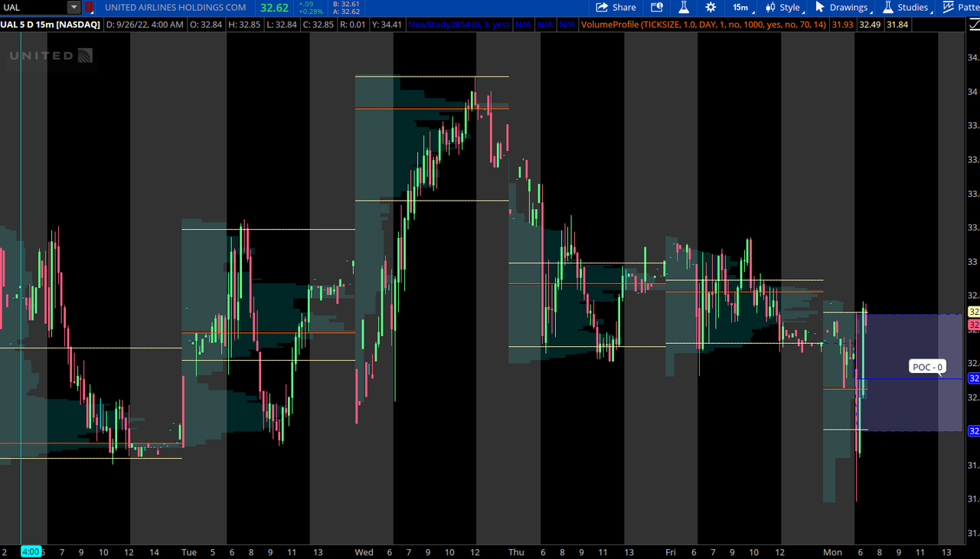Click the POC - 0 label on the chart

[927, 366]
